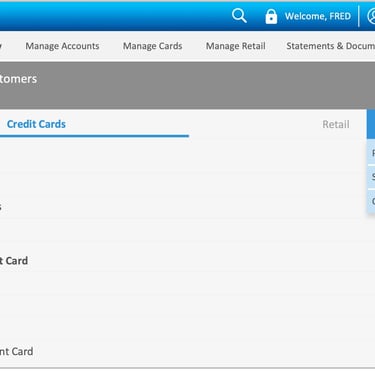
Task: Click the blue underline beneath Credit Cards
Action: click(x=94, y=136)
